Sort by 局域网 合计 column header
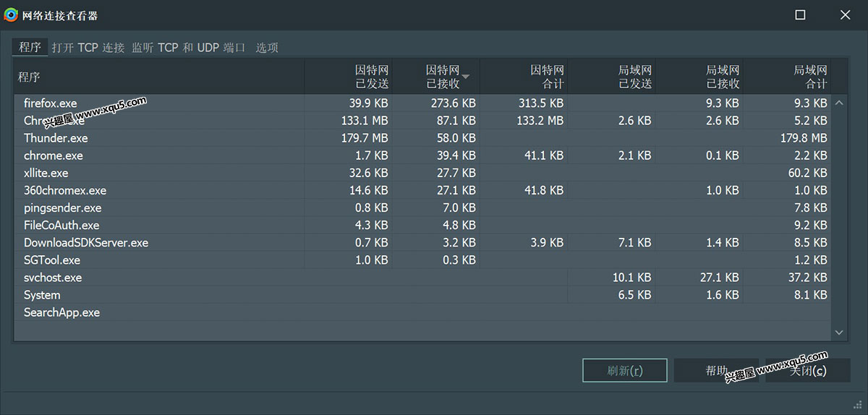The height and width of the screenshot is (415, 868). [787, 77]
